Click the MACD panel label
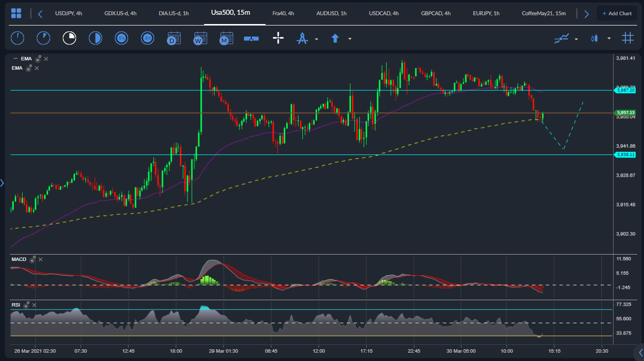The width and height of the screenshot is (644, 361). (x=19, y=259)
